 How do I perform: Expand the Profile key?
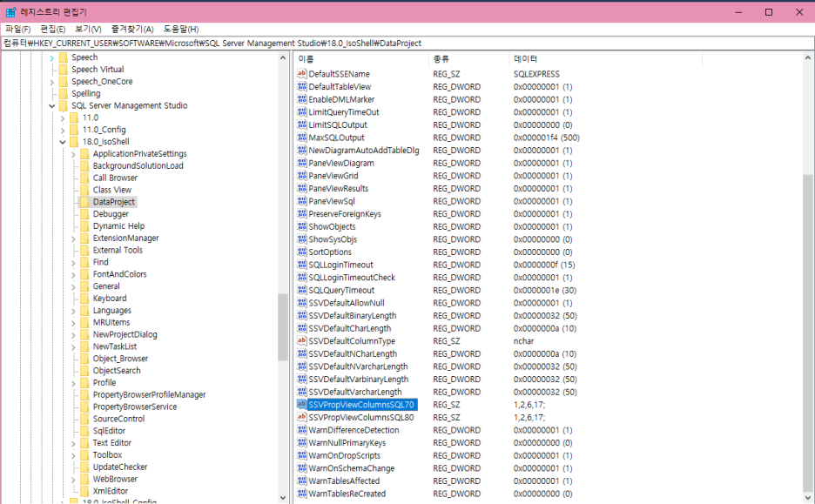73,383
